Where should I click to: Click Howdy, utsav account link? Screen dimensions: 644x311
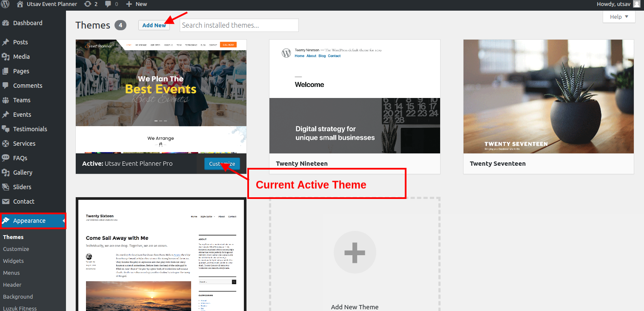[x=614, y=4]
